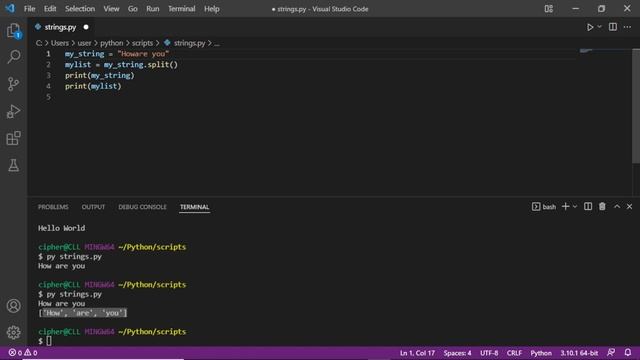Close strings.py tab via unsaved dot
Viewport: 640px width, 360px height.
pos(86,27)
